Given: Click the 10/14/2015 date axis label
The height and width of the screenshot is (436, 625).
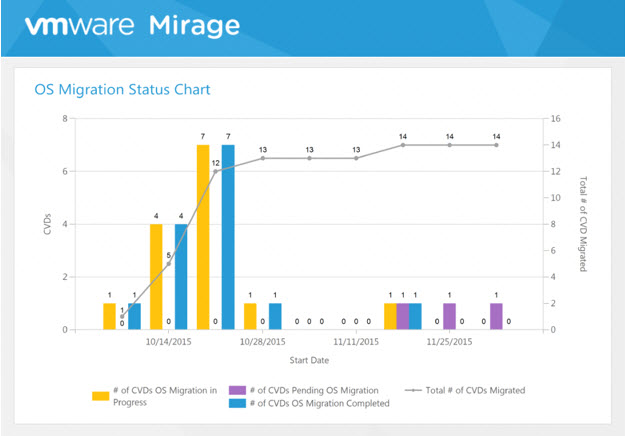Looking at the screenshot, I should 168,342.
